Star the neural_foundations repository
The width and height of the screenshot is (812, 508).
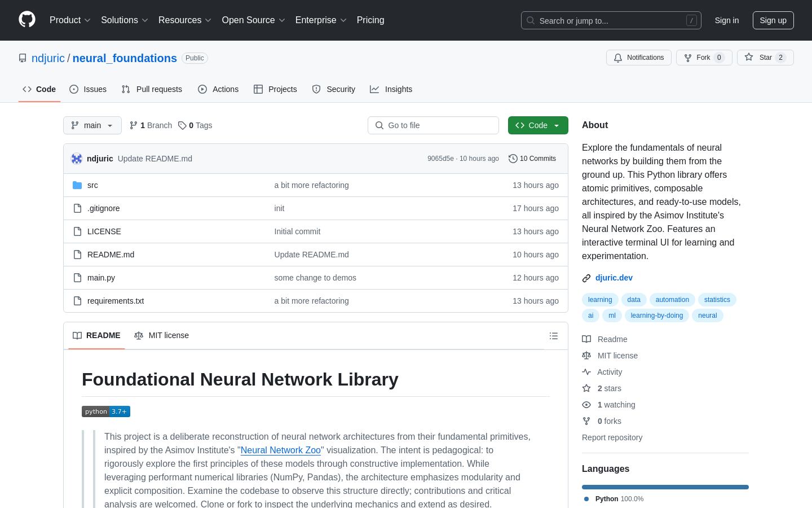pos(765,58)
